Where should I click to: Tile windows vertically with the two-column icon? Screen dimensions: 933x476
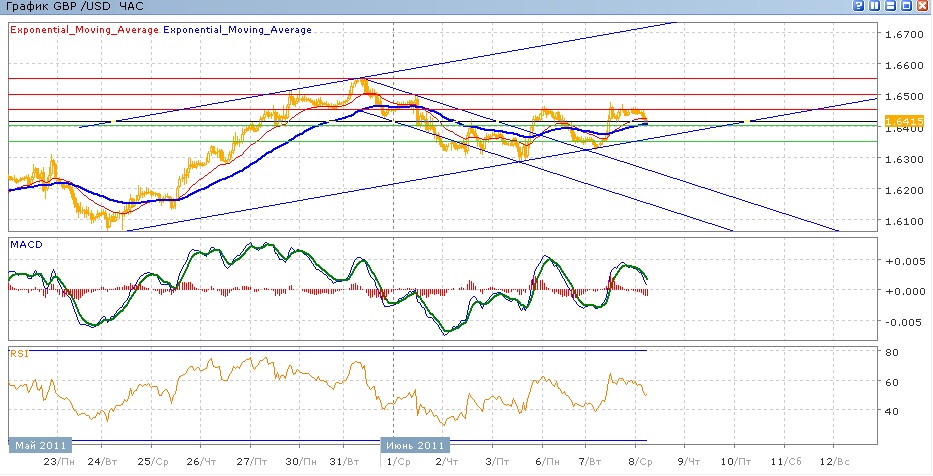coord(875,6)
